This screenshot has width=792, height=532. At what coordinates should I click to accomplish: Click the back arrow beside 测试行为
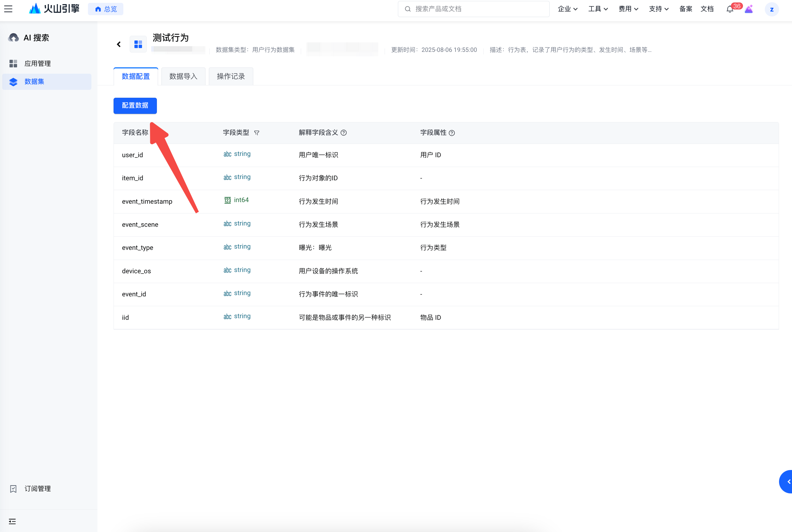(119, 45)
